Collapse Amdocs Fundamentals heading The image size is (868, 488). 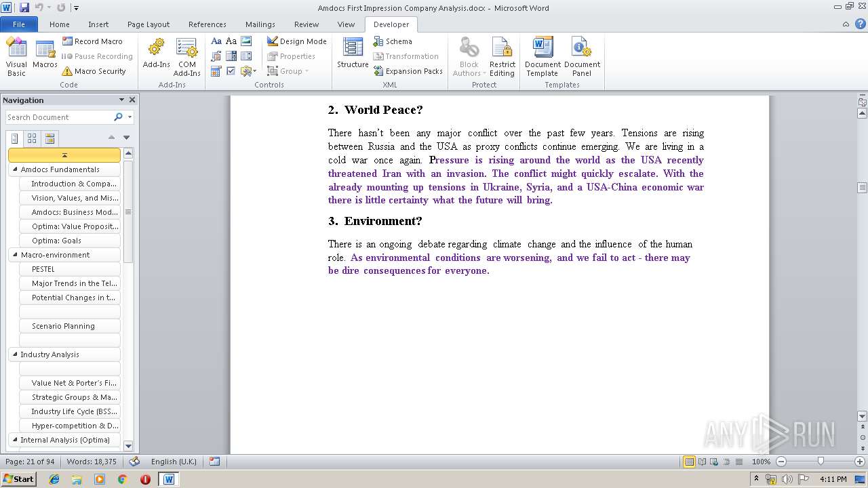pos(15,169)
